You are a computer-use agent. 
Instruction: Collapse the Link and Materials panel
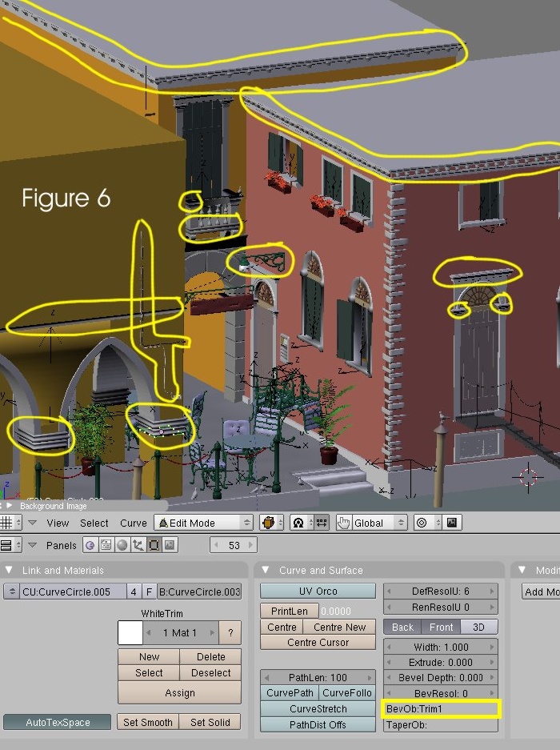pyautogui.click(x=8, y=570)
